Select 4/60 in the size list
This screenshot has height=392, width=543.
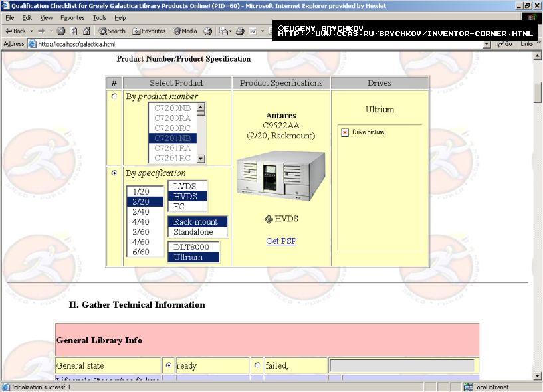(145, 242)
